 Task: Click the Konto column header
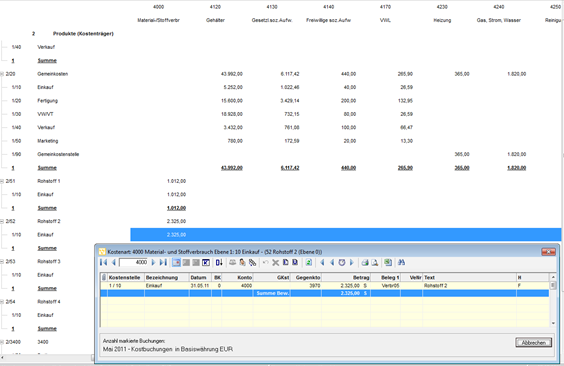[237, 278]
